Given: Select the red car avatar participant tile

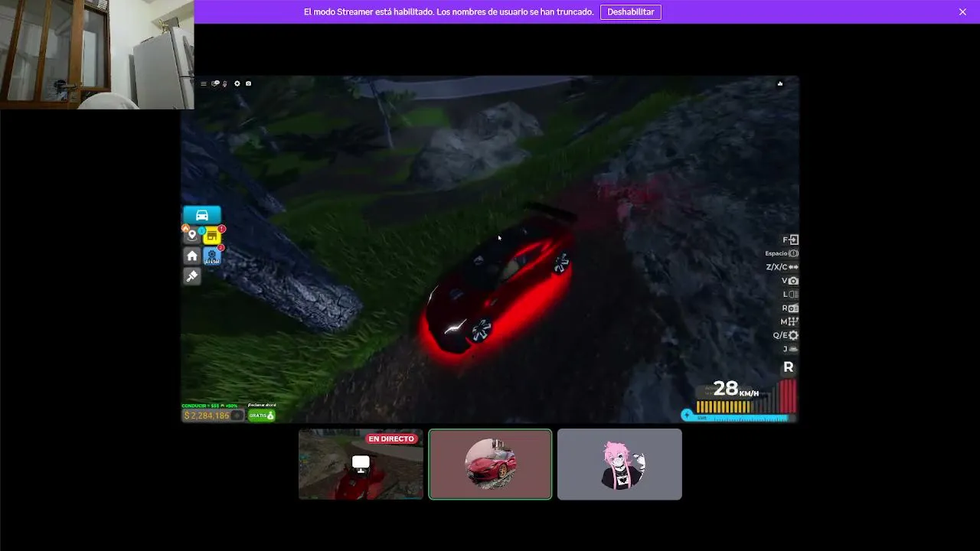Looking at the screenshot, I should 490,464.
